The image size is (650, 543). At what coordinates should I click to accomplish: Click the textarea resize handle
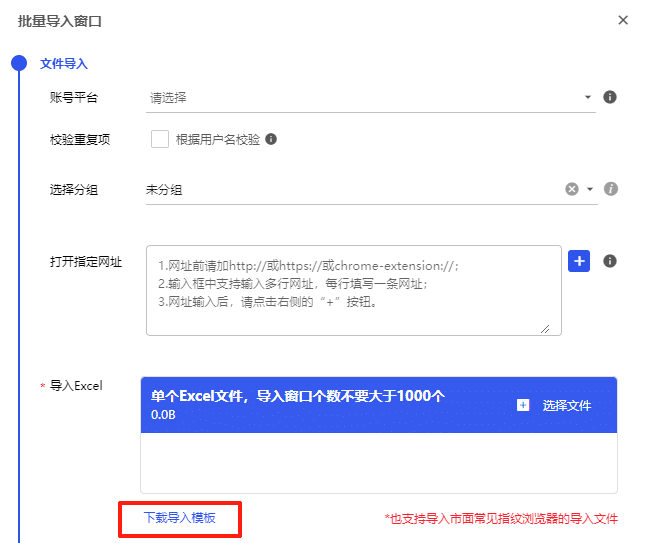545,329
